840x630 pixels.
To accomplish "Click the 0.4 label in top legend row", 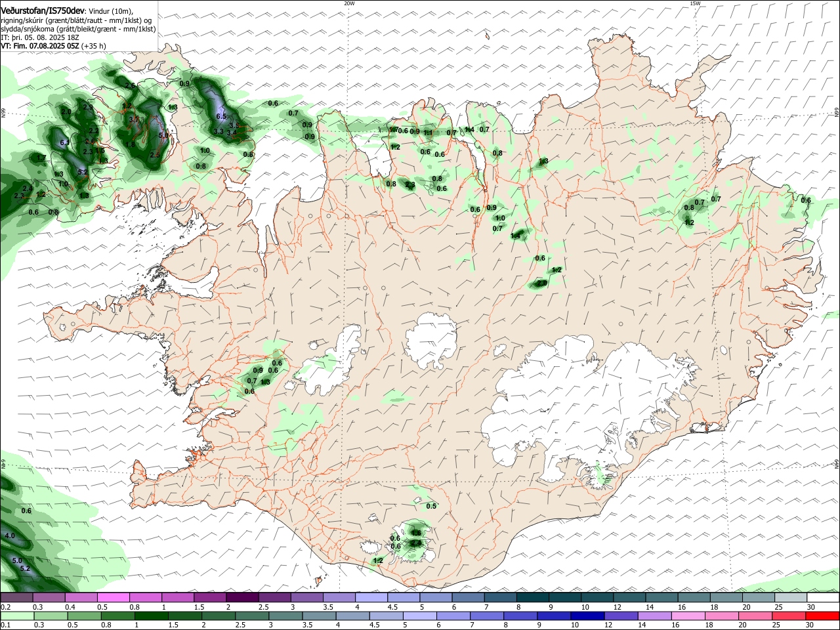I will [x=70, y=607].
